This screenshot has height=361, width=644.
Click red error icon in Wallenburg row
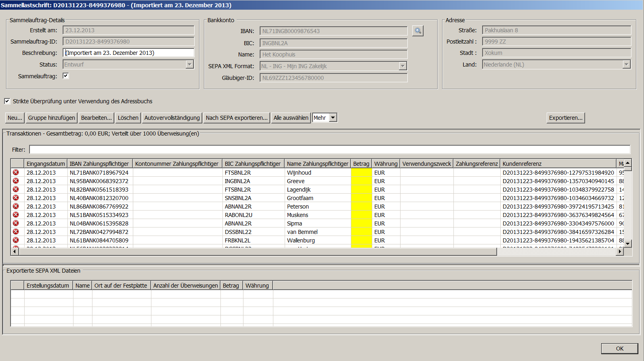click(x=16, y=240)
